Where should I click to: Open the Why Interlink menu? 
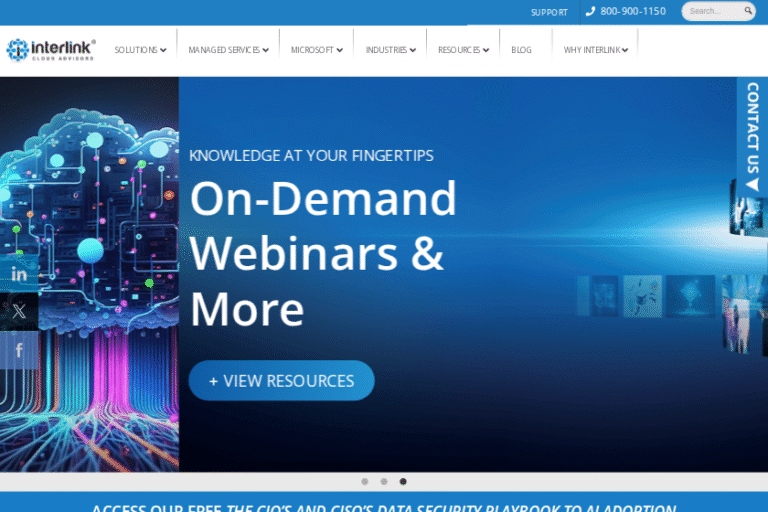595,50
